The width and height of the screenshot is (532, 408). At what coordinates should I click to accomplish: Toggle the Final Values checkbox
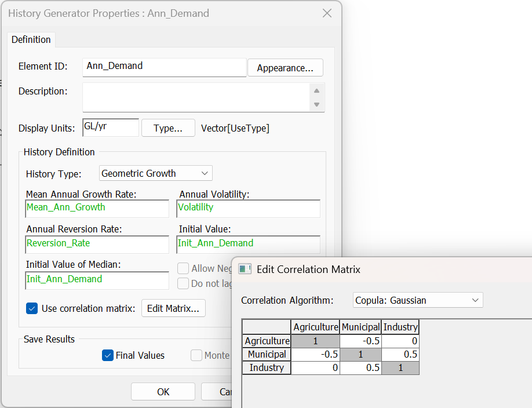(108, 355)
